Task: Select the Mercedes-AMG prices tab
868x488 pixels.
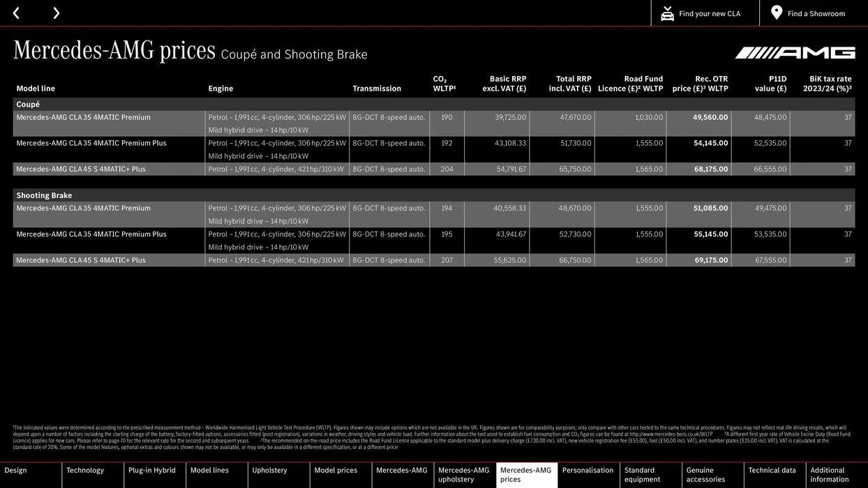Action: (x=526, y=475)
